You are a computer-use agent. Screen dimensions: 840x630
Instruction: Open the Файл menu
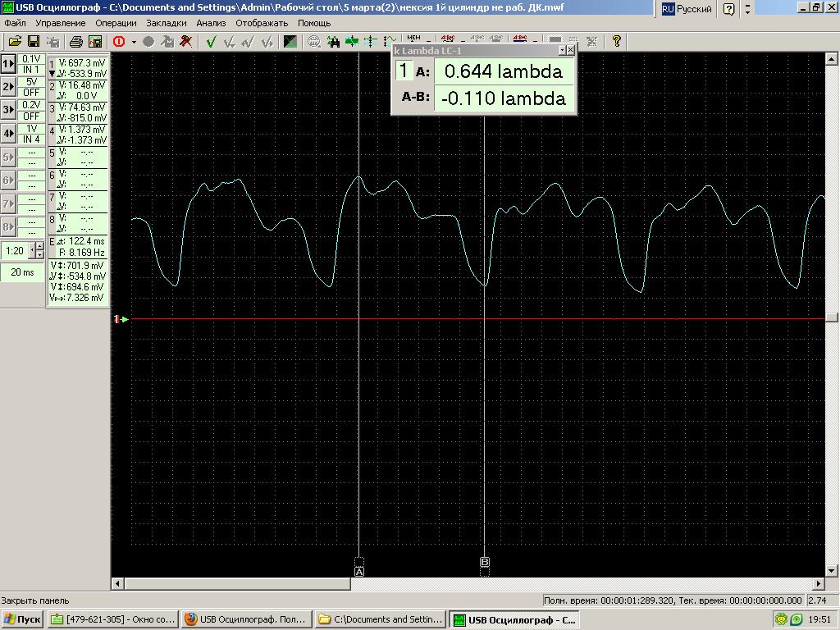15,23
